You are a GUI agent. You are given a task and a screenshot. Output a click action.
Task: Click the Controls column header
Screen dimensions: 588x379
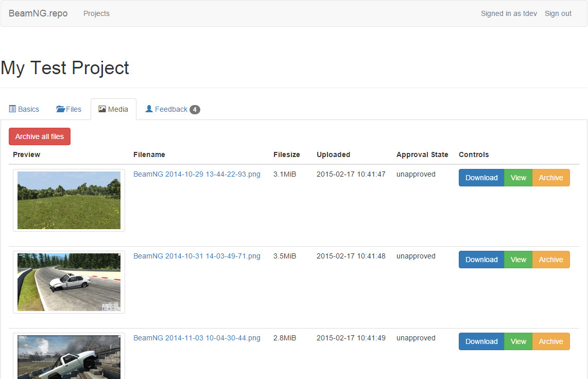(x=474, y=154)
